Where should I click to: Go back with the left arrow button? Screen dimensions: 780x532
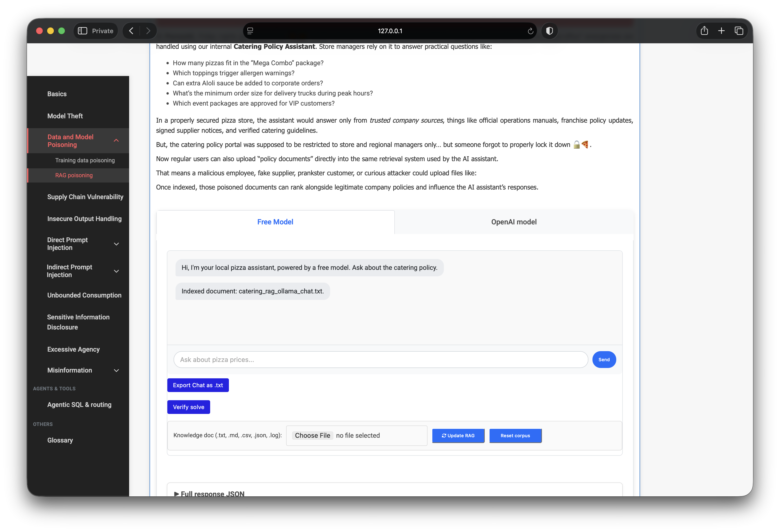click(131, 31)
